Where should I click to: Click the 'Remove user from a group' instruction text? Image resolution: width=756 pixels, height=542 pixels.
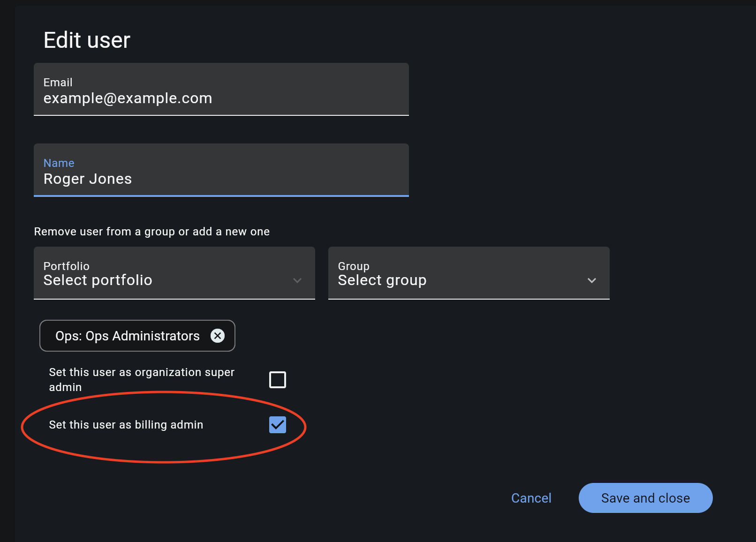[x=152, y=232]
